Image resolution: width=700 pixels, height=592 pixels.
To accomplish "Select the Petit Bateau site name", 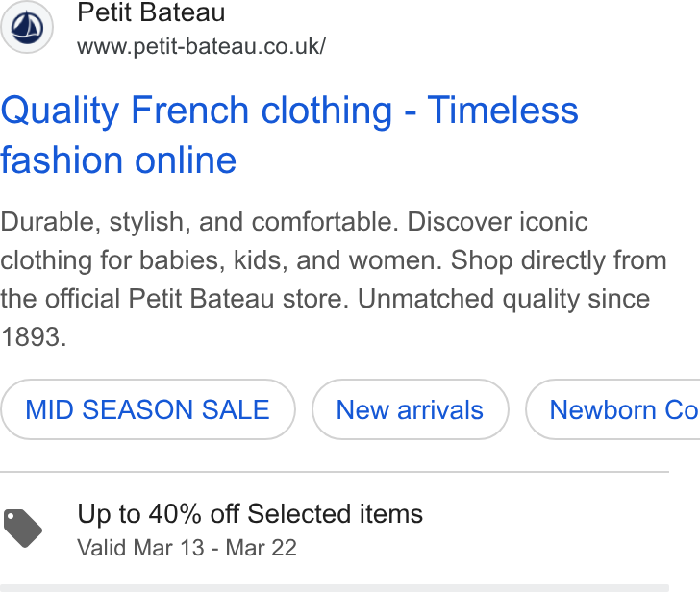I will pyautogui.click(x=151, y=12).
